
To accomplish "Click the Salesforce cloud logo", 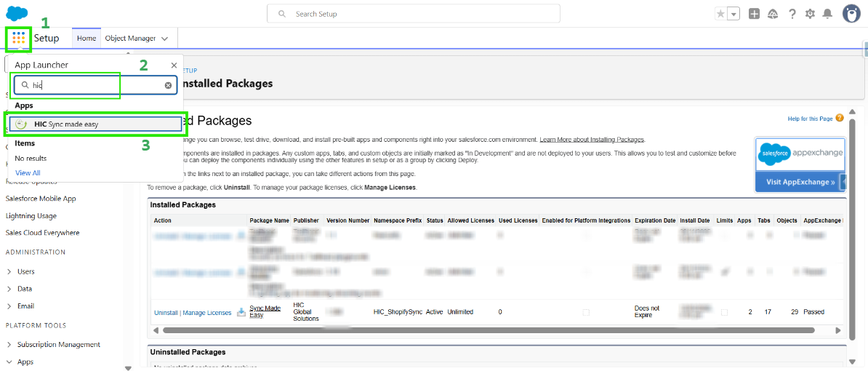I will [17, 13].
